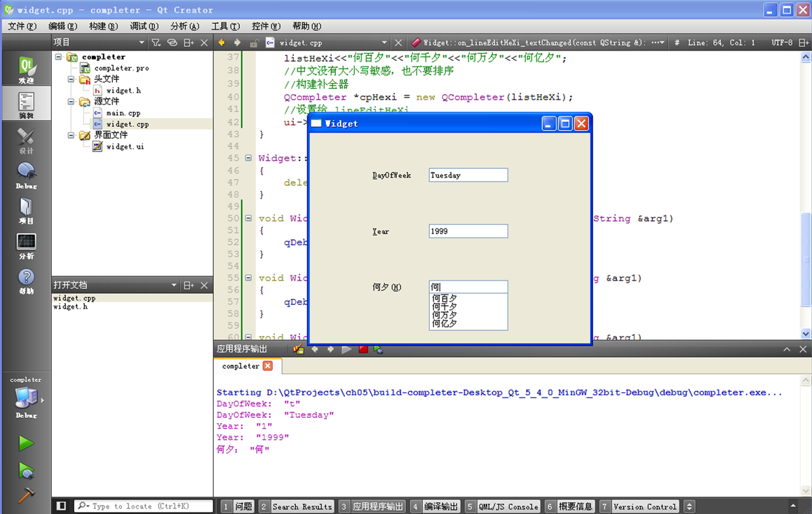The height and width of the screenshot is (514, 812).
Task: Open the 分析(A) menu
Action: pos(185,26)
